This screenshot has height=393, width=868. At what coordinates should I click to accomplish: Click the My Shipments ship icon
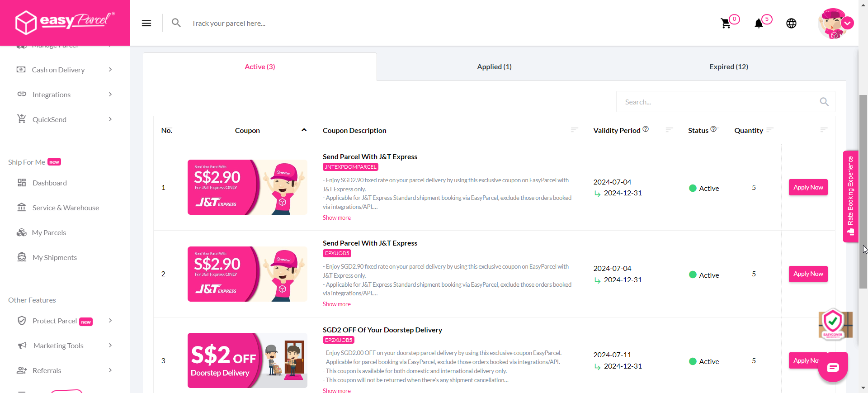[22, 257]
